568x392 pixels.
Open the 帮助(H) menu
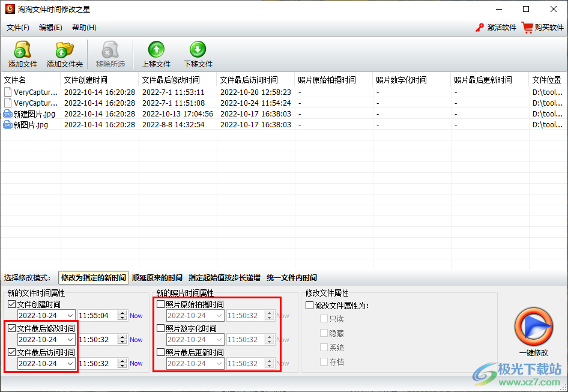point(84,28)
